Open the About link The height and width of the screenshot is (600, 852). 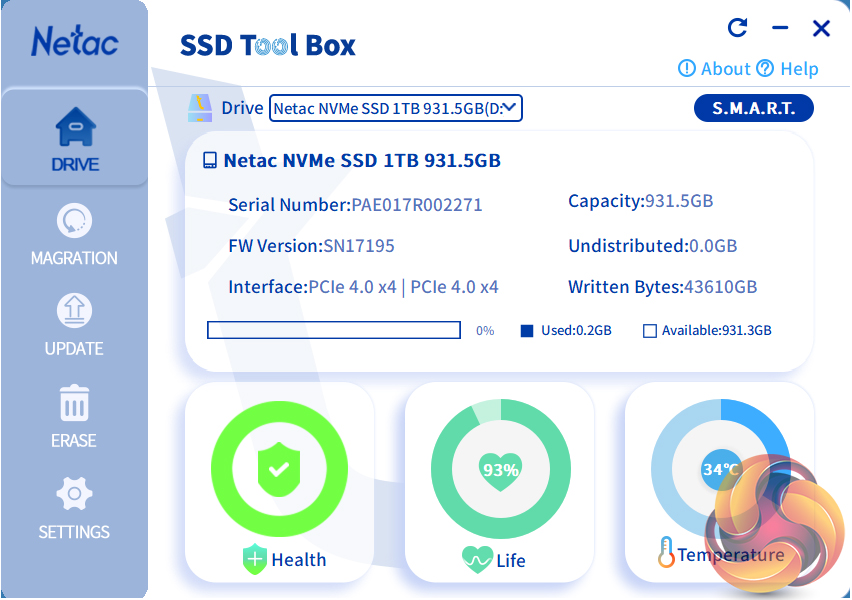[714, 68]
